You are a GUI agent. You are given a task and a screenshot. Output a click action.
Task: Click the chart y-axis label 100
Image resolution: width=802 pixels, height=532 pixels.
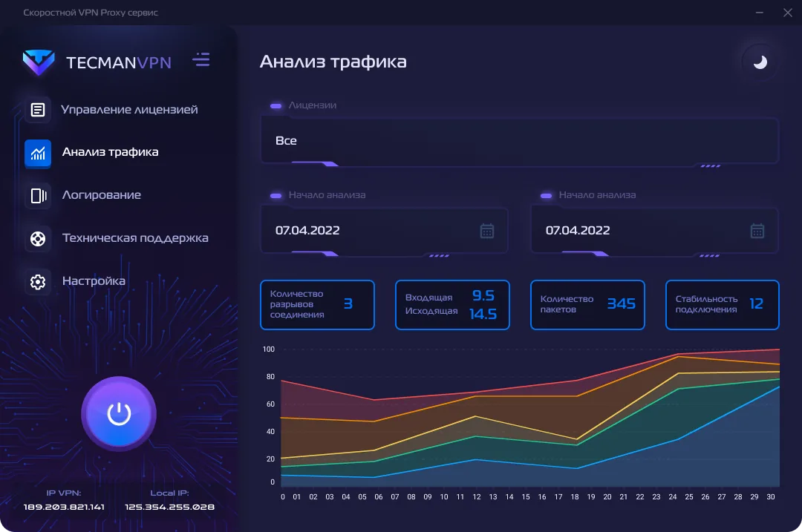pos(269,349)
